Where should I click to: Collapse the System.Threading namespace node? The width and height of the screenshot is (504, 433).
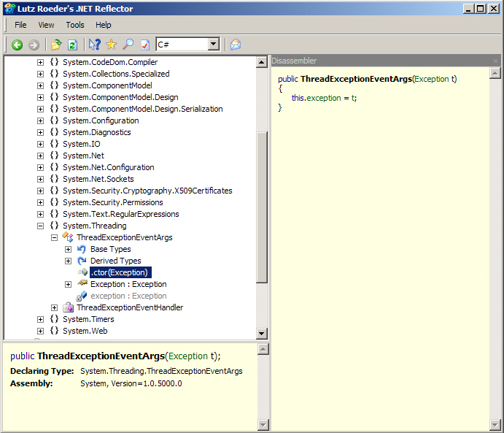pyautogui.click(x=40, y=226)
